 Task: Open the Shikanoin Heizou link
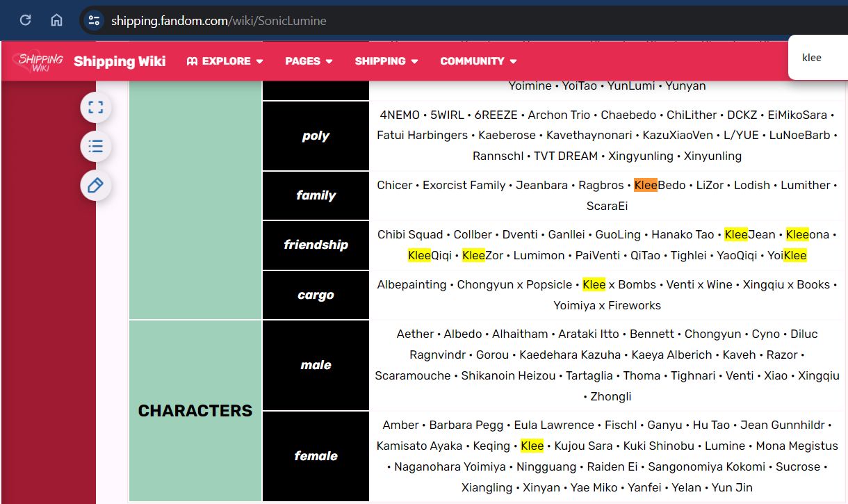[509, 375]
